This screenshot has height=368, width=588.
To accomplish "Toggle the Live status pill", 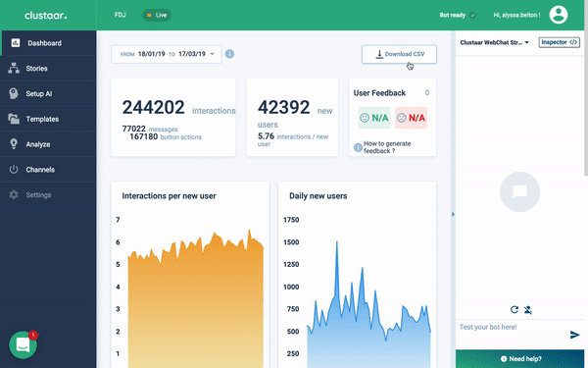I will 157,15.
